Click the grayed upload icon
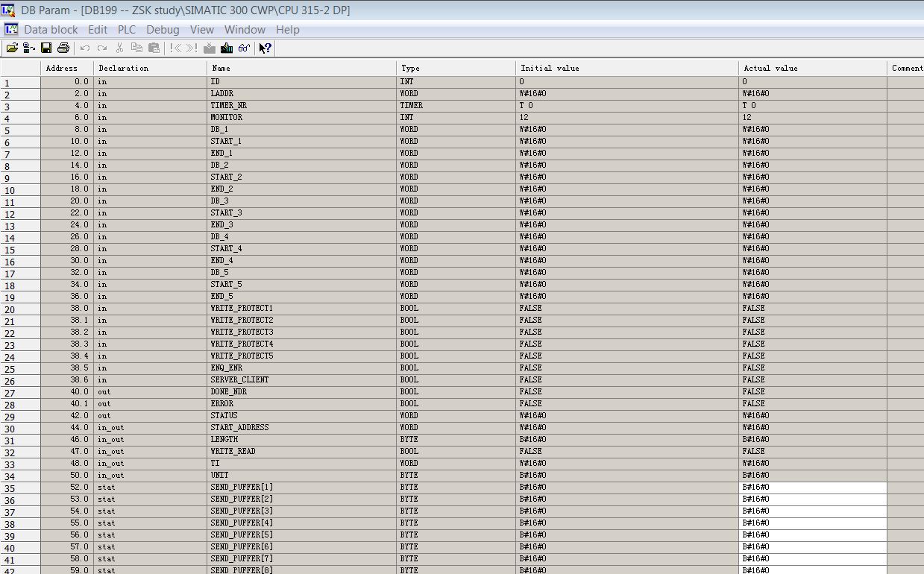 pyautogui.click(x=210, y=48)
